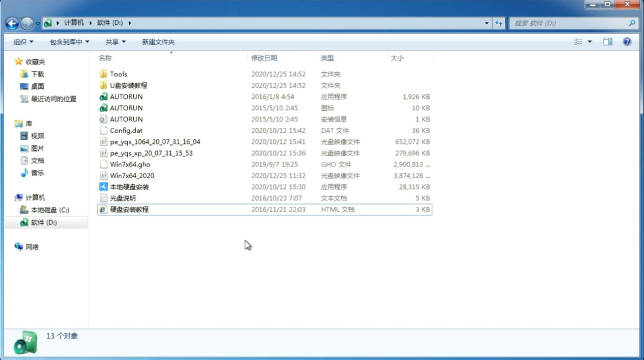Launch 本地硬盘安装 application

tap(129, 187)
